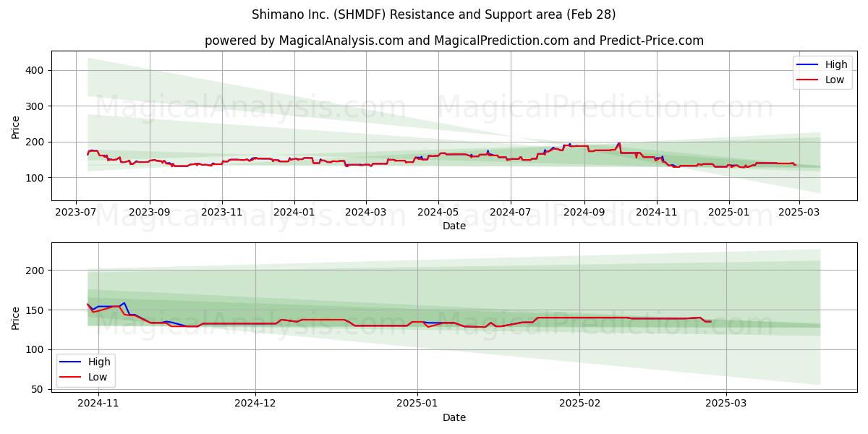Click the 'Date' axis label under top chart

454,226
